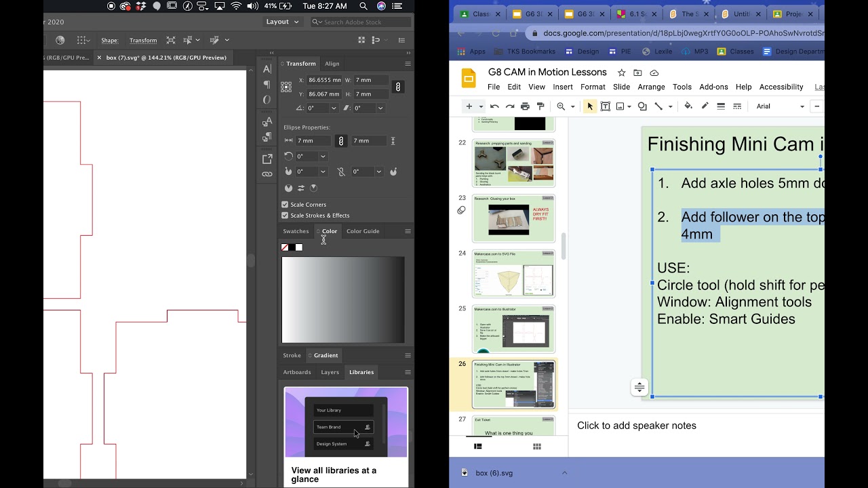The height and width of the screenshot is (488, 868).
Task: Open the Paragraph panel icon in Illustrator dock
Action: 267,84
